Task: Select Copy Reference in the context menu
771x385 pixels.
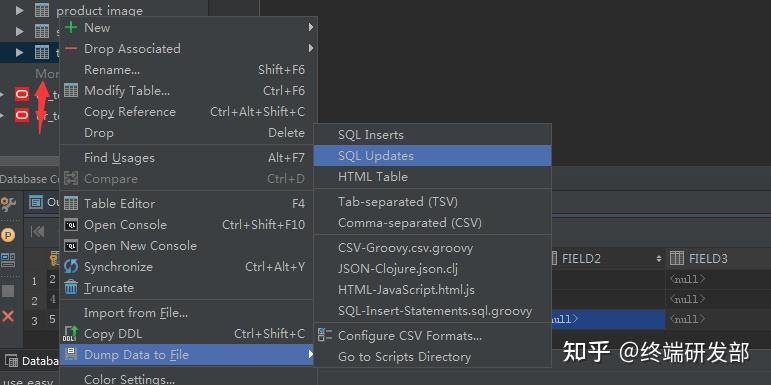Action: click(186, 112)
